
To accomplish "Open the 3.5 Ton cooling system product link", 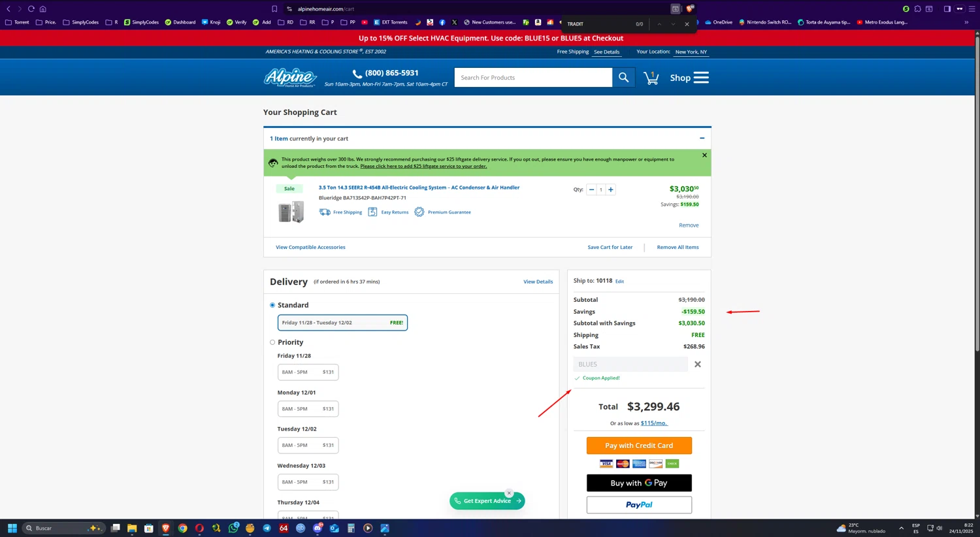I will pos(419,187).
